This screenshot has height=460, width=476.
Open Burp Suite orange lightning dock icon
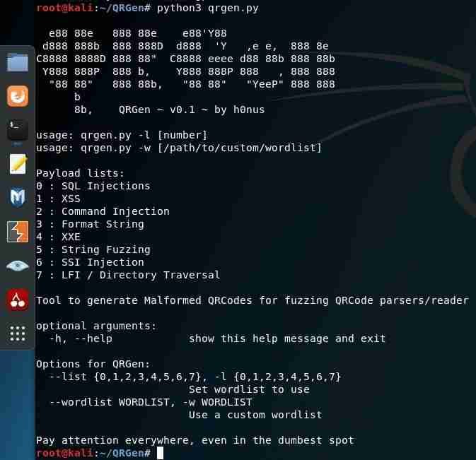click(x=18, y=232)
